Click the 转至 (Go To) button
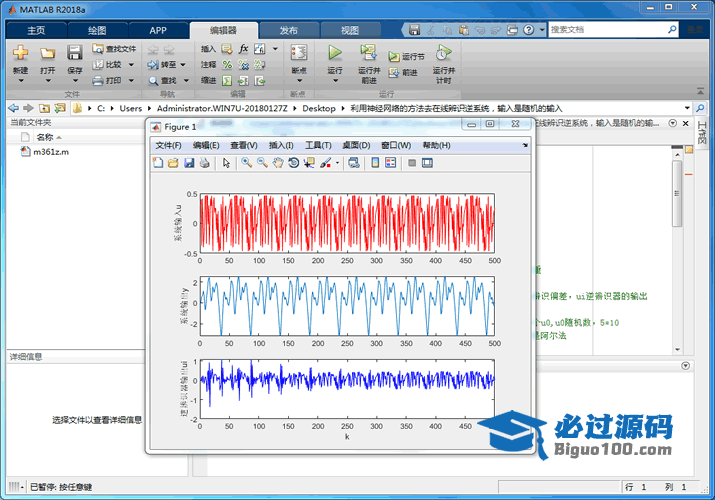This screenshot has height=500, width=715. (x=162, y=65)
